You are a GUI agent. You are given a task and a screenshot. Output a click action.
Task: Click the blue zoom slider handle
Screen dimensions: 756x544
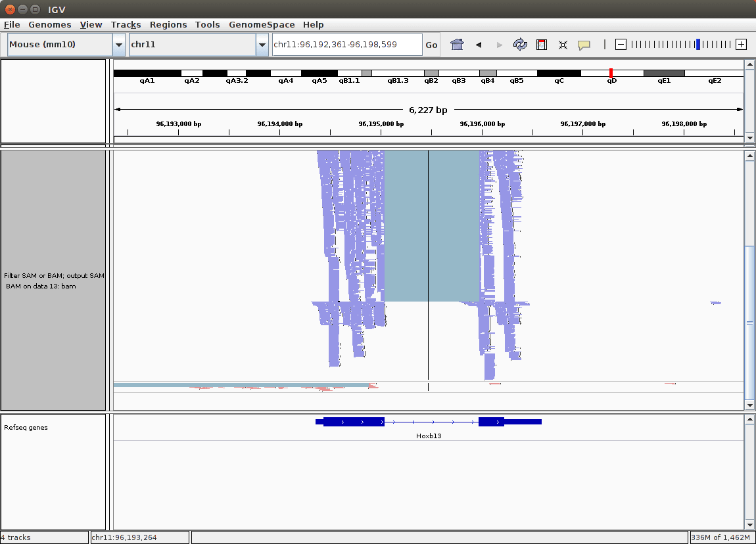pos(698,45)
